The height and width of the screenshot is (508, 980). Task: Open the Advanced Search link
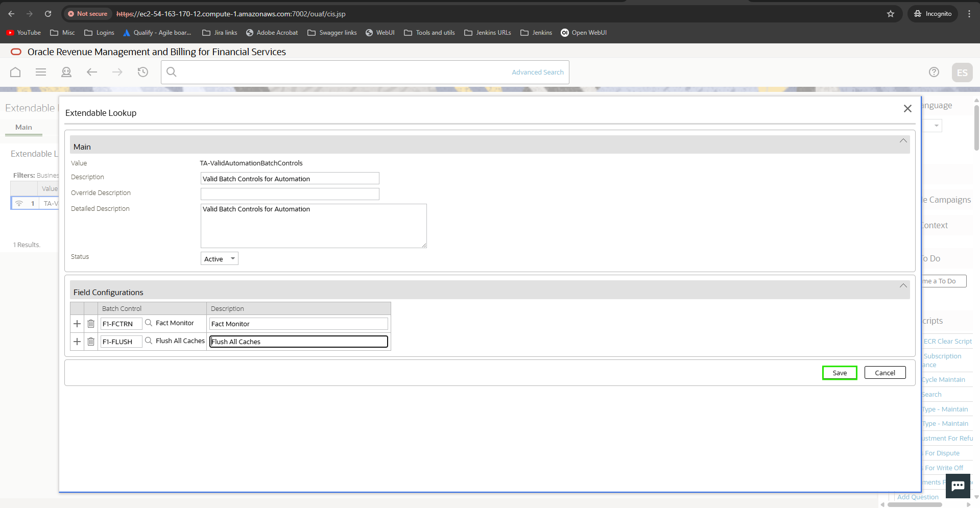tap(537, 72)
